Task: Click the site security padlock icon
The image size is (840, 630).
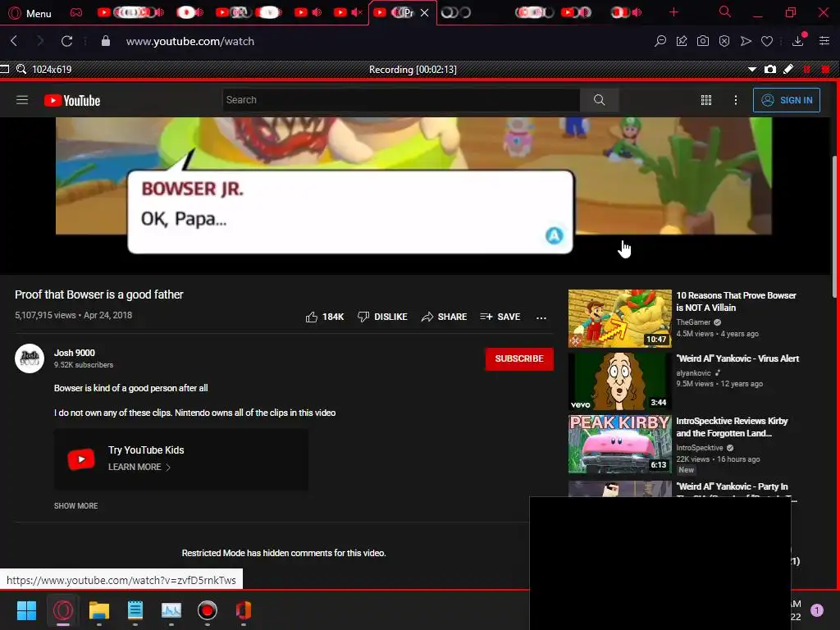Action: (x=106, y=41)
